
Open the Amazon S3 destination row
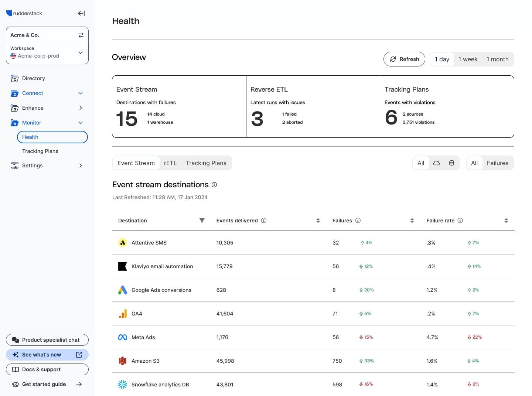tap(146, 361)
